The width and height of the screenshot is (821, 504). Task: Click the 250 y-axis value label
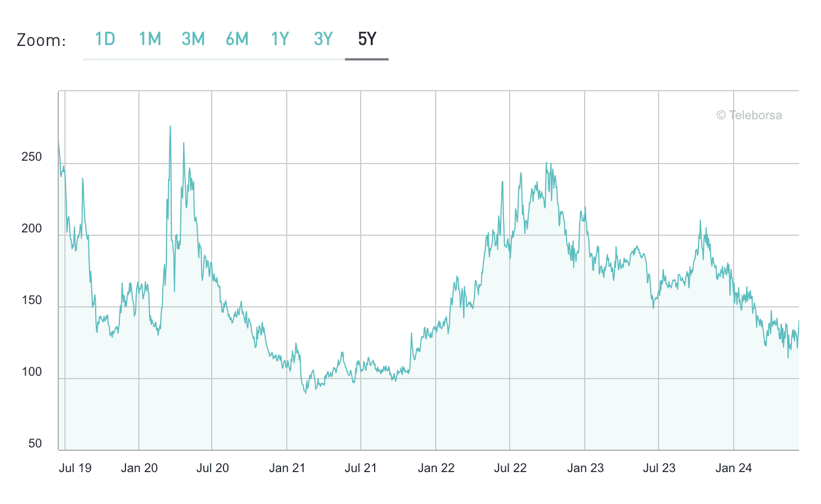click(x=31, y=157)
